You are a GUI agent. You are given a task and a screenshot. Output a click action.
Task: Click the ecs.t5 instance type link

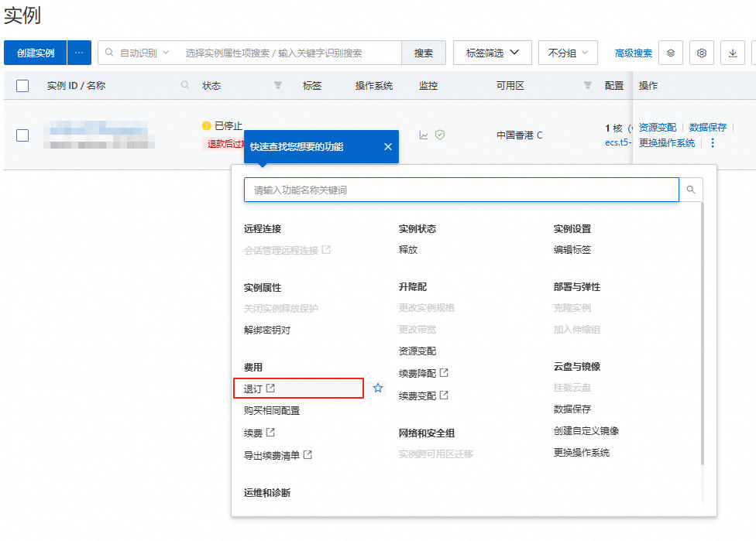(x=618, y=142)
